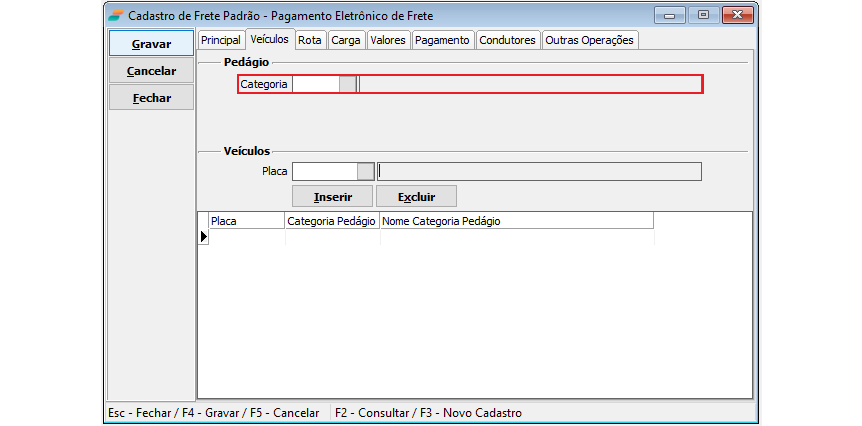Maximize the Cadastro de Frete Padrão window

coord(702,15)
